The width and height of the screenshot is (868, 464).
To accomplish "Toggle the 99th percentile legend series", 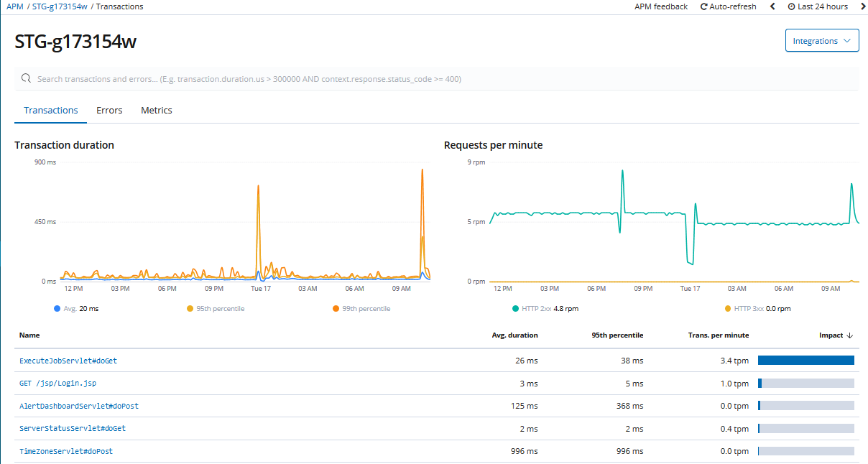I will point(361,308).
